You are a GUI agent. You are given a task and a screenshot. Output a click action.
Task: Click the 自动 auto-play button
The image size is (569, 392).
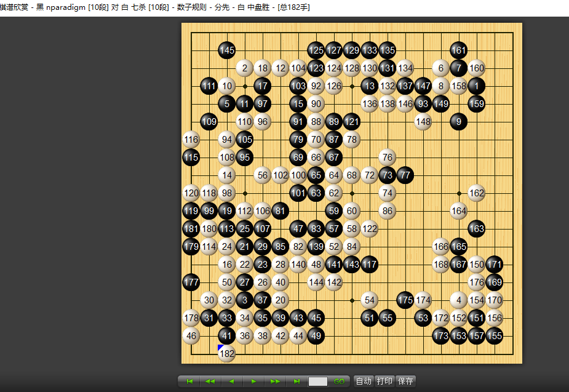pyautogui.click(x=364, y=382)
